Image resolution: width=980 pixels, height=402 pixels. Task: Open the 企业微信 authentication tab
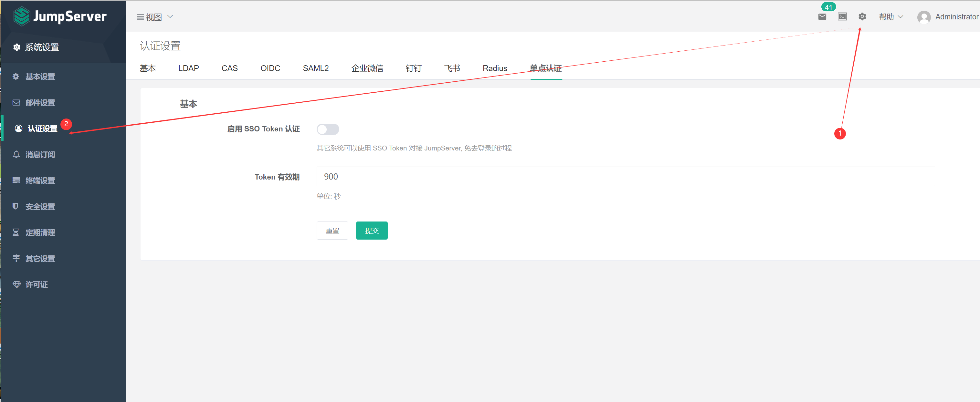click(367, 68)
